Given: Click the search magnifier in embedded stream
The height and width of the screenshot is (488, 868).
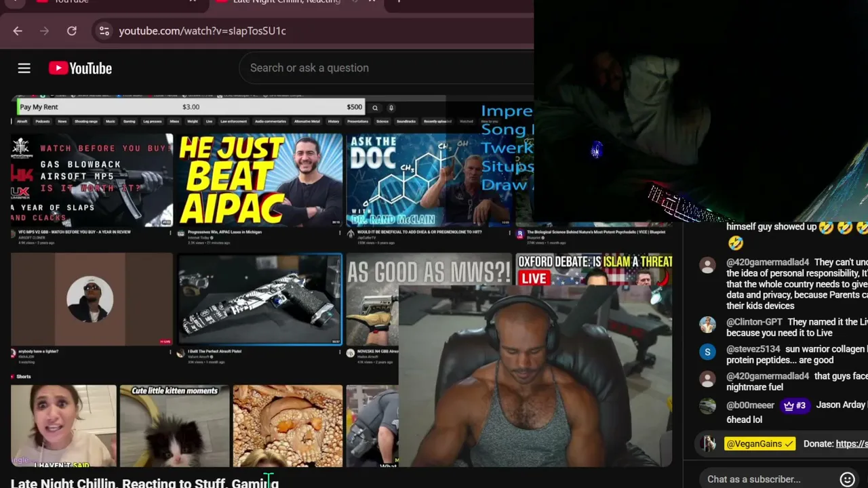Looking at the screenshot, I should click(374, 107).
